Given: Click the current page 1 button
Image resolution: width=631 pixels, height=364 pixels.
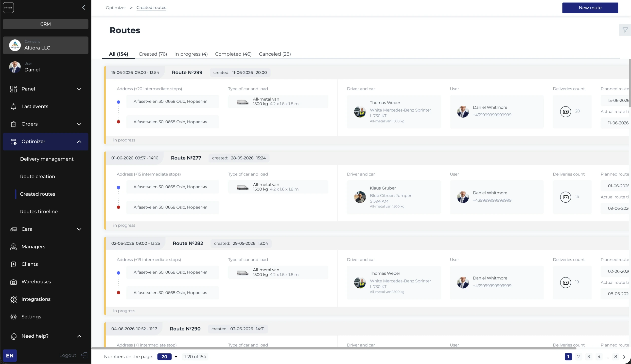Looking at the screenshot, I should (568, 357).
